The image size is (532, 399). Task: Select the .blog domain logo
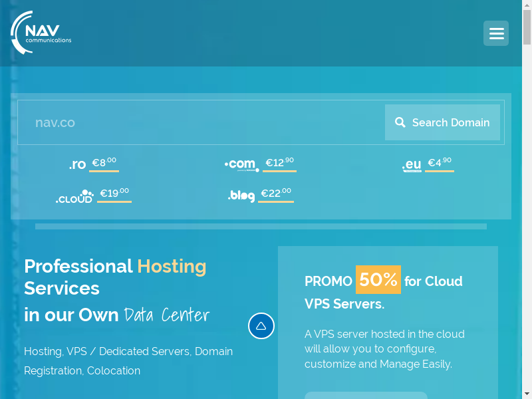point(241,196)
